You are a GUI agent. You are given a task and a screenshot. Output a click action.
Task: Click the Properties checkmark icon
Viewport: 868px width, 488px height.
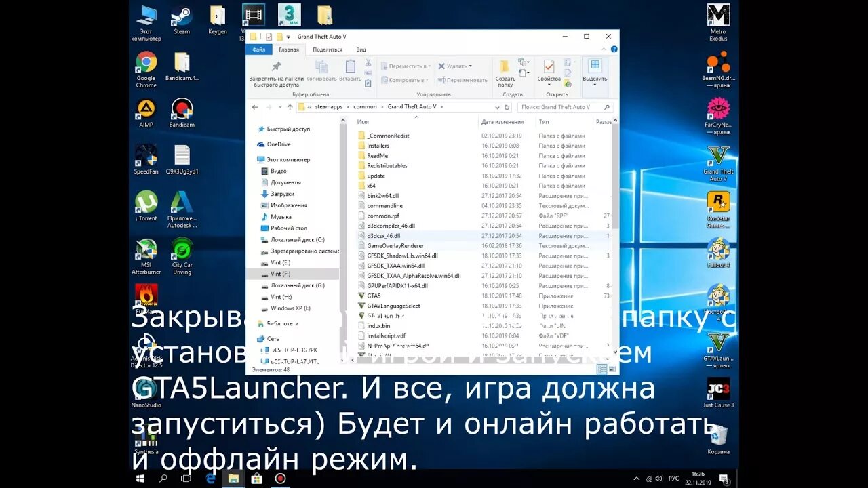click(x=549, y=66)
